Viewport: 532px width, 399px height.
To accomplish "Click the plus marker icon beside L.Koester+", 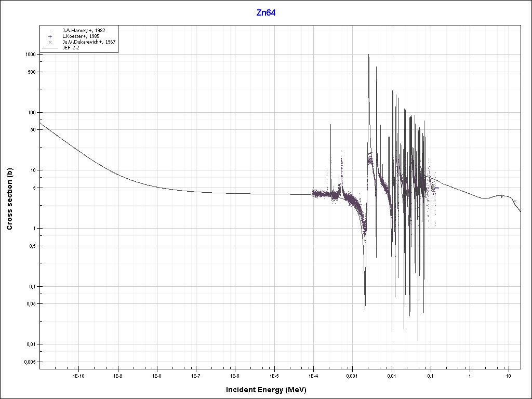I will (50, 36).
